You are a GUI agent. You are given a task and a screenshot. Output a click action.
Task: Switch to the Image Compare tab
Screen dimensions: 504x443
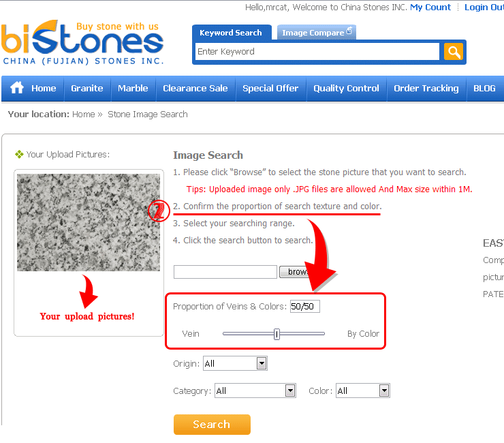[317, 33]
